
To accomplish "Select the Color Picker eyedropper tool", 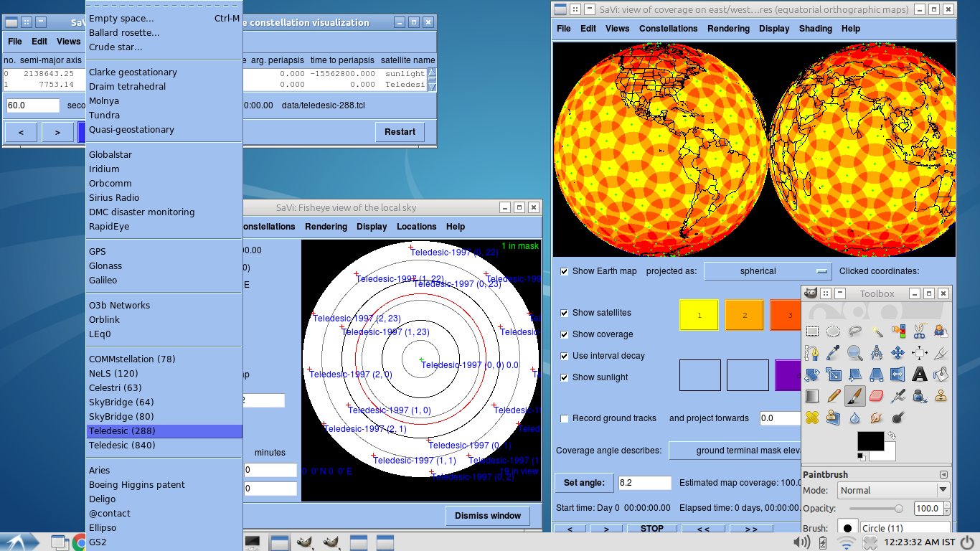I will pos(833,353).
